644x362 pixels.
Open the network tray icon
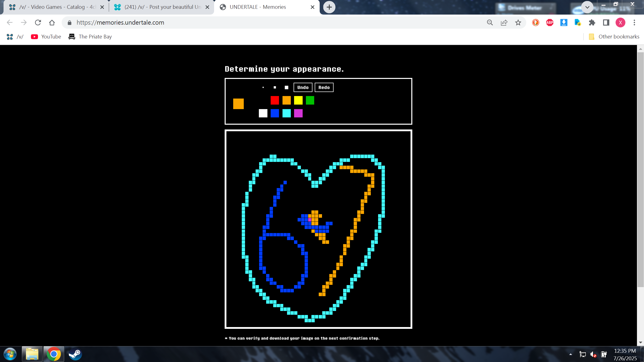(583, 354)
